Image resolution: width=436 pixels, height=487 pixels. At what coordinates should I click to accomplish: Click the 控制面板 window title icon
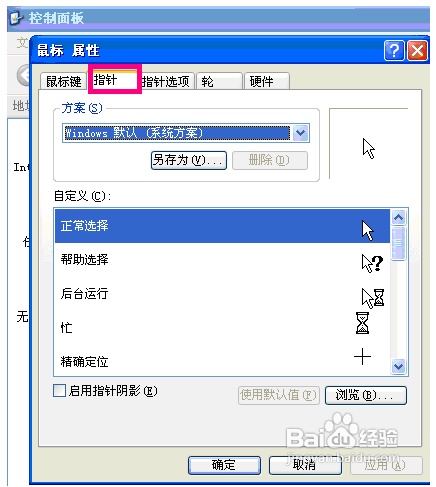(x=17, y=18)
